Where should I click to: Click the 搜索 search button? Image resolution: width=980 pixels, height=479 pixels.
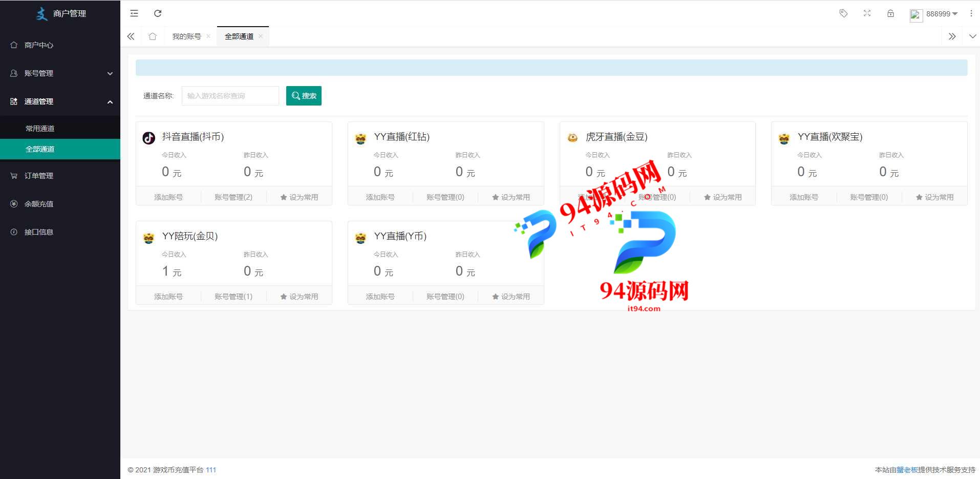pos(304,96)
